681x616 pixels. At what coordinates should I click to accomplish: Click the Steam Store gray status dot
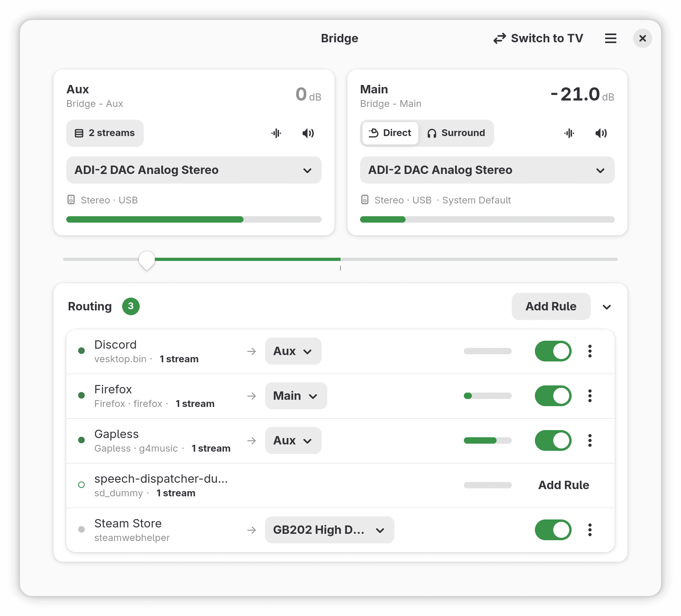tap(81, 529)
